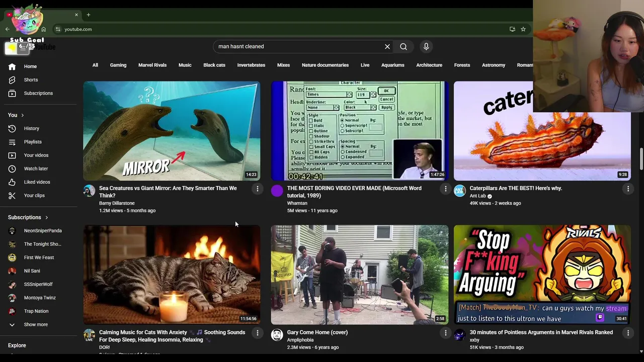Play the backyard band cover thumbnail
The width and height of the screenshot is (644, 362).
tap(360, 275)
